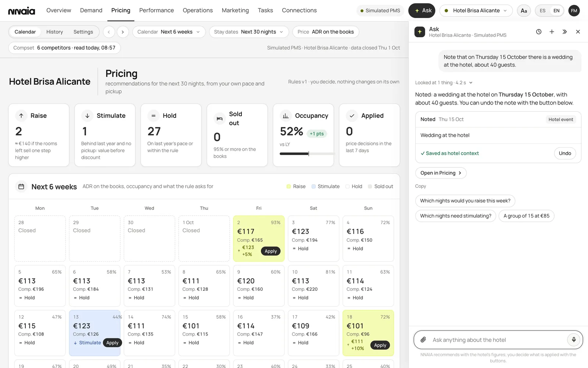Choose 'Which nights need stimulating?' suggestion
Viewport: 588px width, 368px height.
click(456, 216)
